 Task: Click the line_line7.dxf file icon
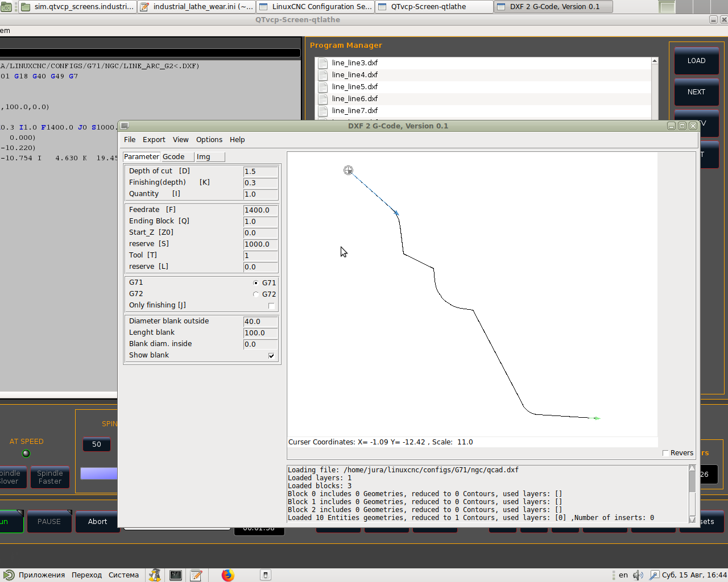(322, 111)
